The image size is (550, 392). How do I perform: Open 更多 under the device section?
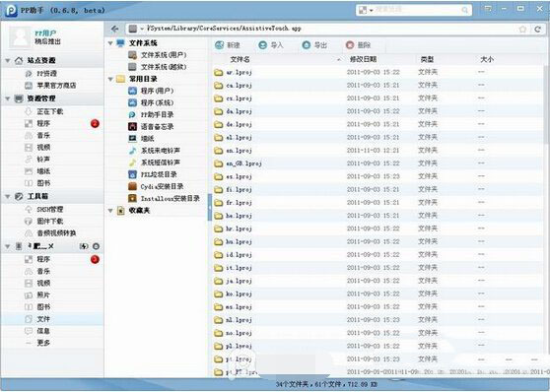tap(37, 343)
